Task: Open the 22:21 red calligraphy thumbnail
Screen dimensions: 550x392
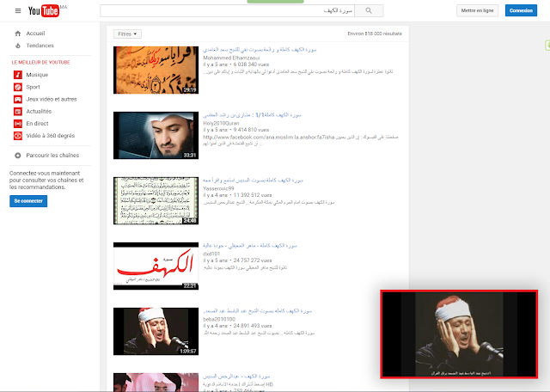Action: (156, 266)
